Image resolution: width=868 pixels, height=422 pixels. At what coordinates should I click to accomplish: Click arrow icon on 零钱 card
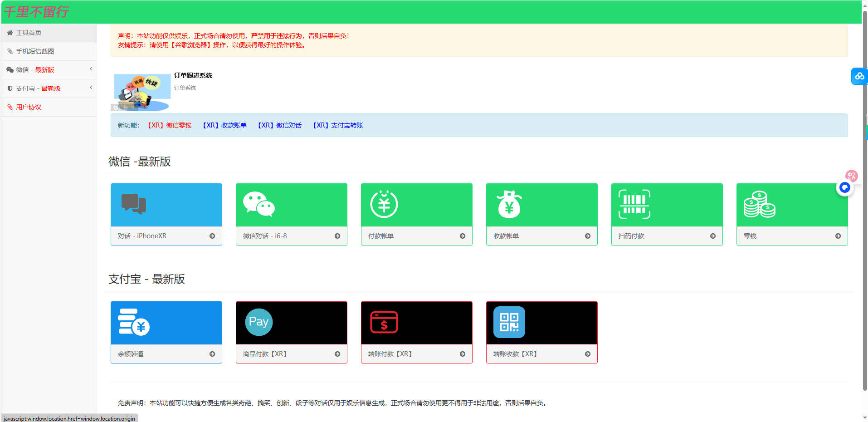[838, 236]
